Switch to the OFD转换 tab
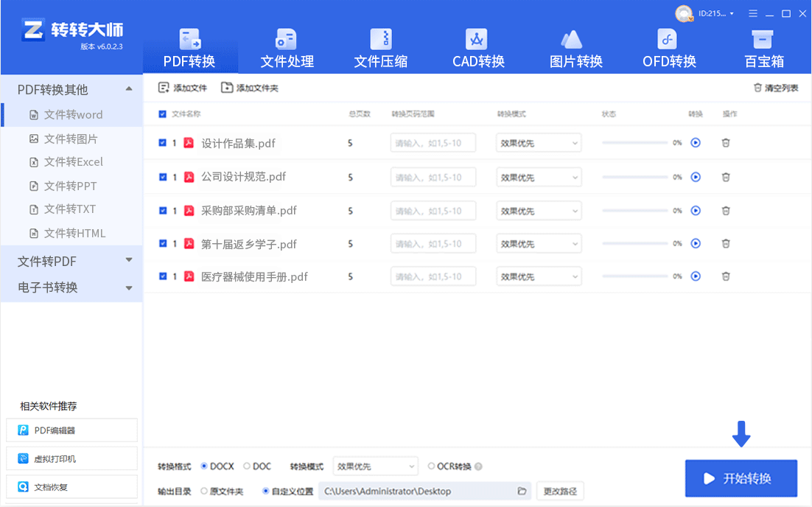 pos(668,48)
